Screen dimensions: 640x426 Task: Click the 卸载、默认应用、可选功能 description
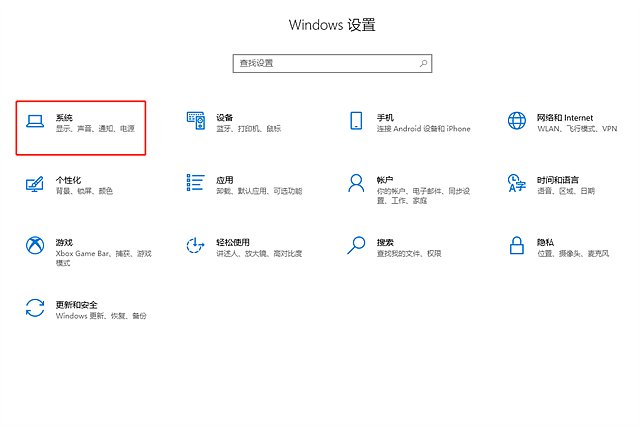point(259,191)
